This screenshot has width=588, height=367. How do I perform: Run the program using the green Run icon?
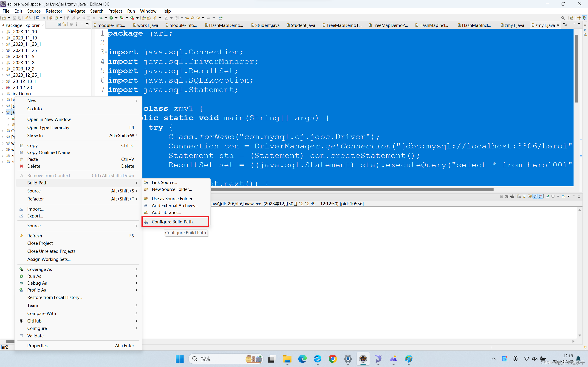coord(111,18)
